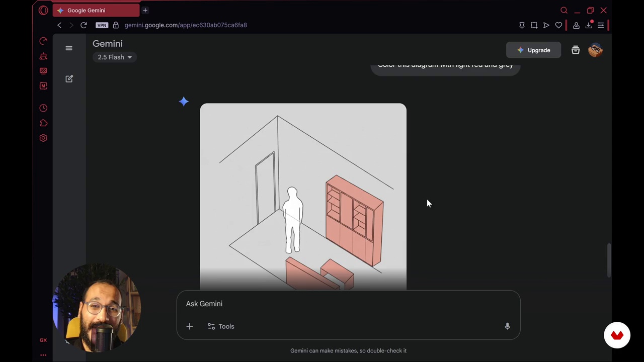Open the GX Control speedometer icon
The image size is (644, 362).
tap(43, 41)
